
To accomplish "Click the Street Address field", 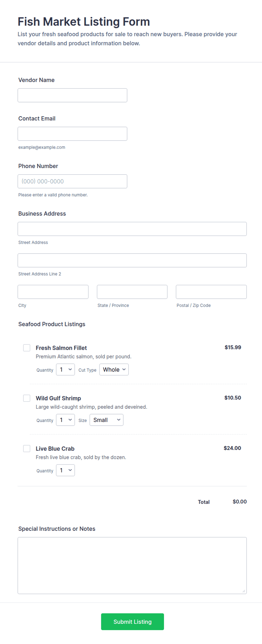I will click(132, 229).
